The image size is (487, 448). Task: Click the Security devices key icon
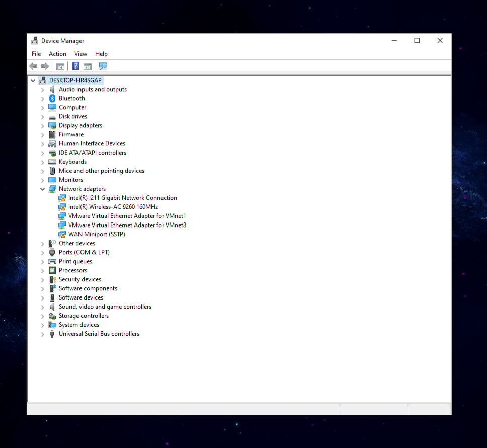52,279
